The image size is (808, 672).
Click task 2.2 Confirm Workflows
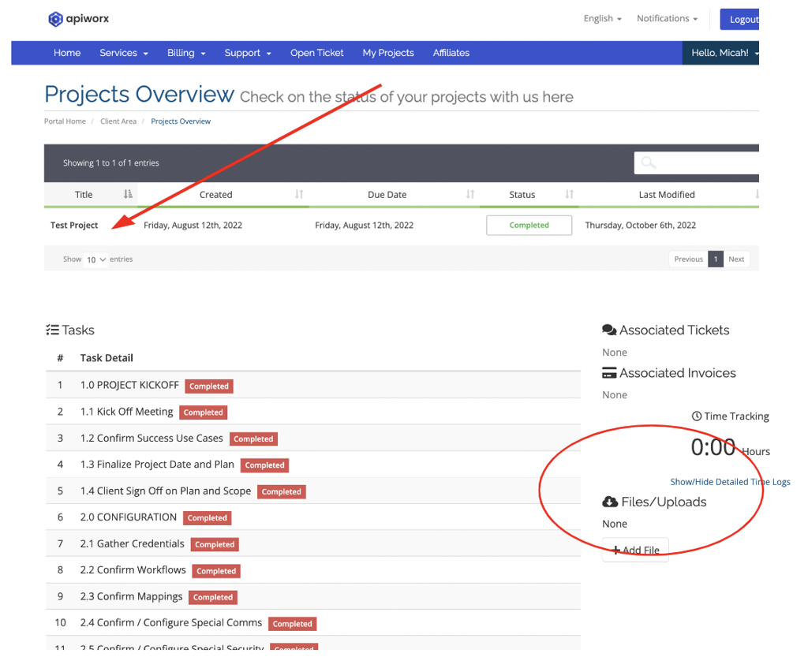tap(133, 570)
